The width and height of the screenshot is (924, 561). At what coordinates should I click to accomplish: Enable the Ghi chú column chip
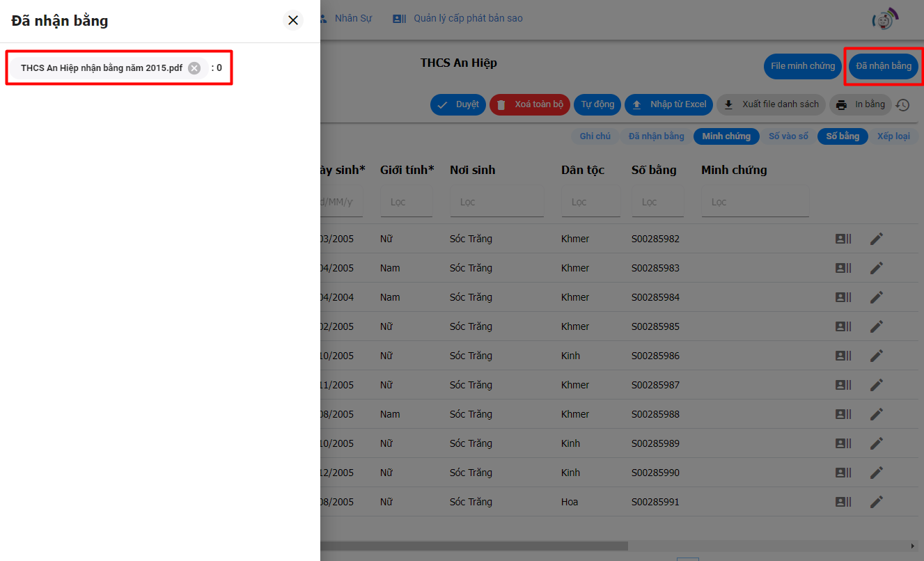pos(595,136)
